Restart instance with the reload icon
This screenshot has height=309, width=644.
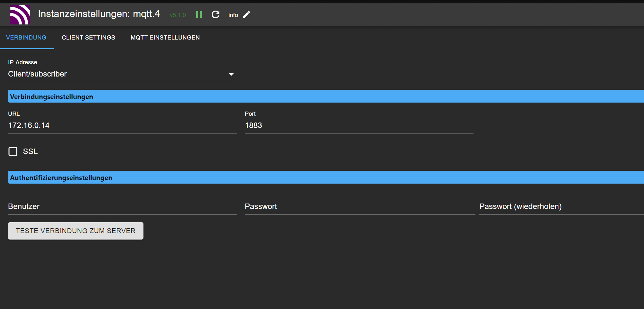(216, 14)
